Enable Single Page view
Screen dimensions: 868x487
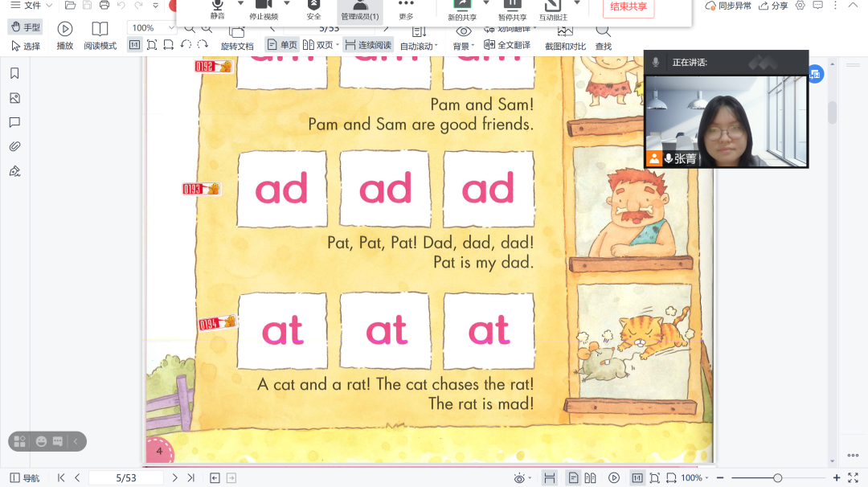point(282,45)
